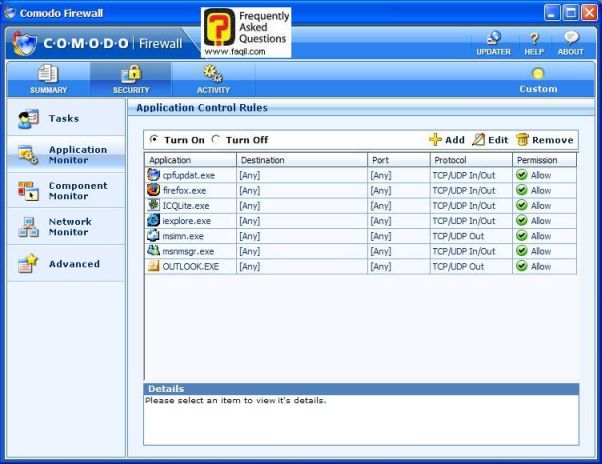This screenshot has width=602, height=464.
Task: Click Add to create a rule
Action: 447,140
